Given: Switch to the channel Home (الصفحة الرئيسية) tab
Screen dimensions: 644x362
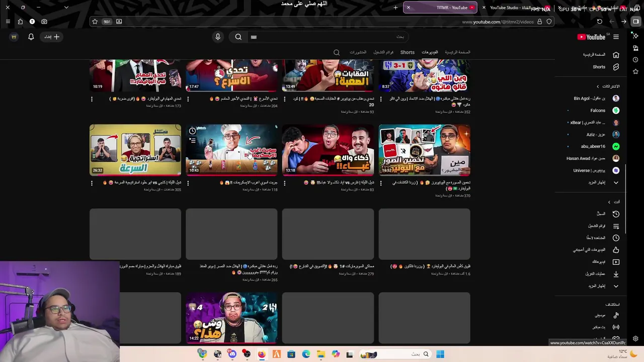Looking at the screenshot, I should coord(457,52).
